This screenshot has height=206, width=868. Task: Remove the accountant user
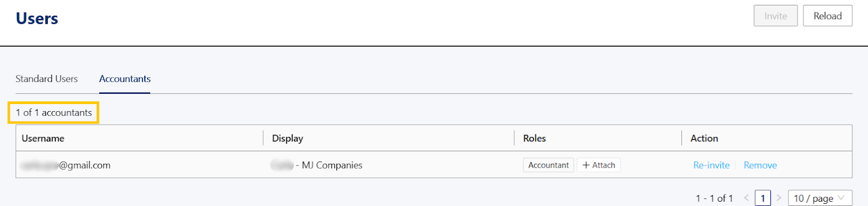pyautogui.click(x=760, y=165)
